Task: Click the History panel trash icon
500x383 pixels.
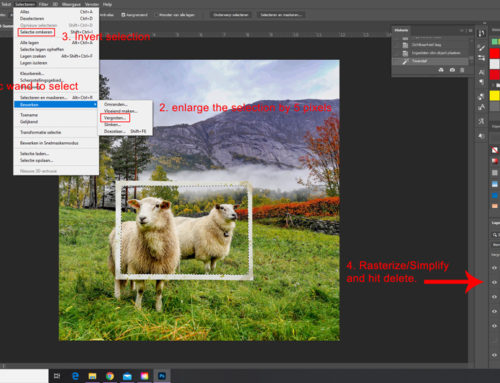Action: pyautogui.click(x=462, y=70)
